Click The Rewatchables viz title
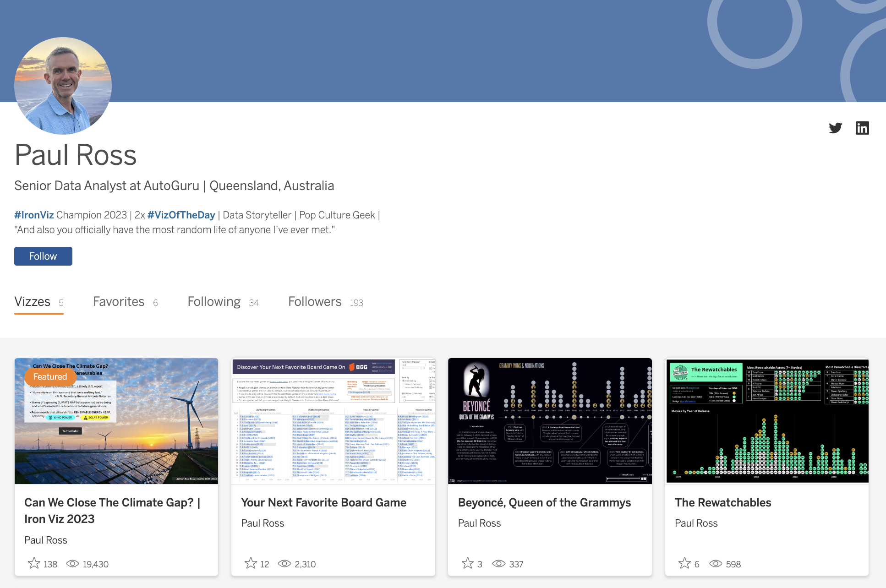Image resolution: width=886 pixels, height=588 pixels. pyautogui.click(x=723, y=502)
